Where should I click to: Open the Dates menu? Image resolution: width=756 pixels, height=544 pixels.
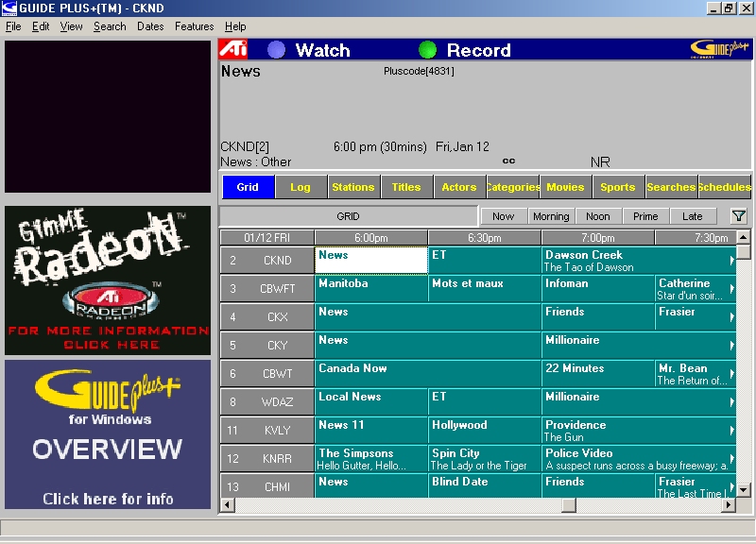pos(150,26)
